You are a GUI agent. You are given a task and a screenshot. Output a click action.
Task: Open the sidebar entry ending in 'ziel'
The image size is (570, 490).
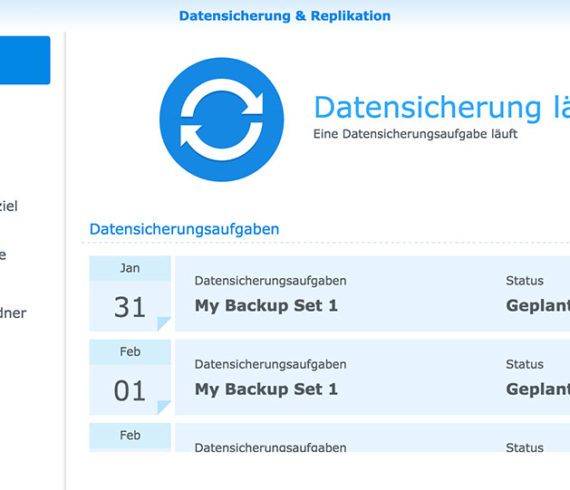coord(8,206)
